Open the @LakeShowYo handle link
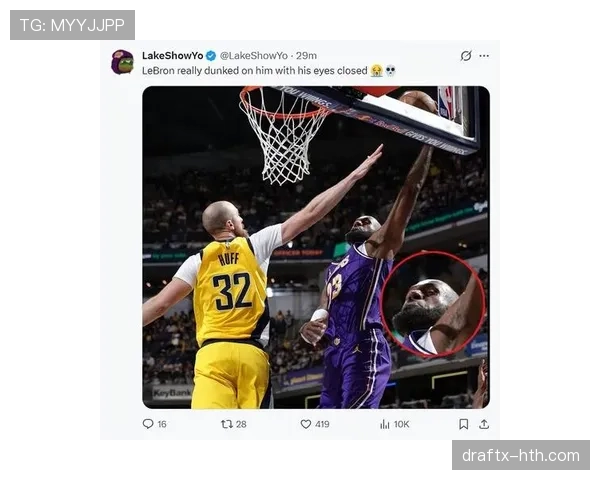Image resolution: width=600 pixels, height=480 pixels. pos(254,56)
